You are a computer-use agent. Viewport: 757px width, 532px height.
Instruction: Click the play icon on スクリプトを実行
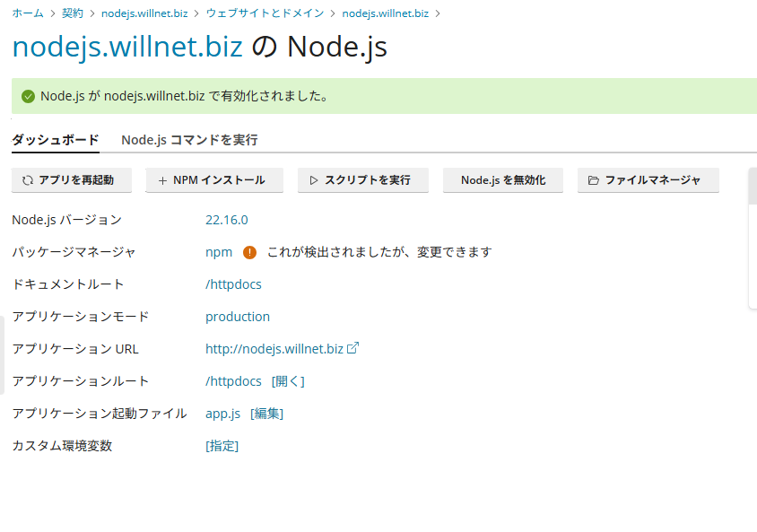point(314,180)
